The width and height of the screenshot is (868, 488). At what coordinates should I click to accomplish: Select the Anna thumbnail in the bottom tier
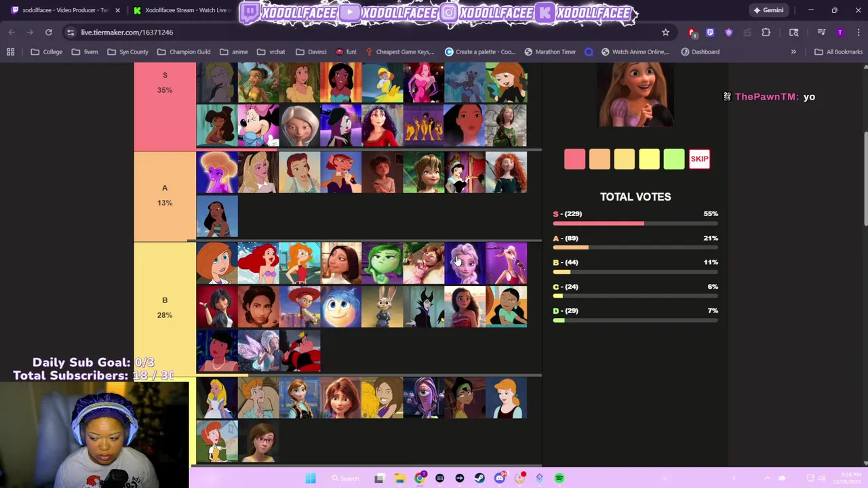point(300,398)
